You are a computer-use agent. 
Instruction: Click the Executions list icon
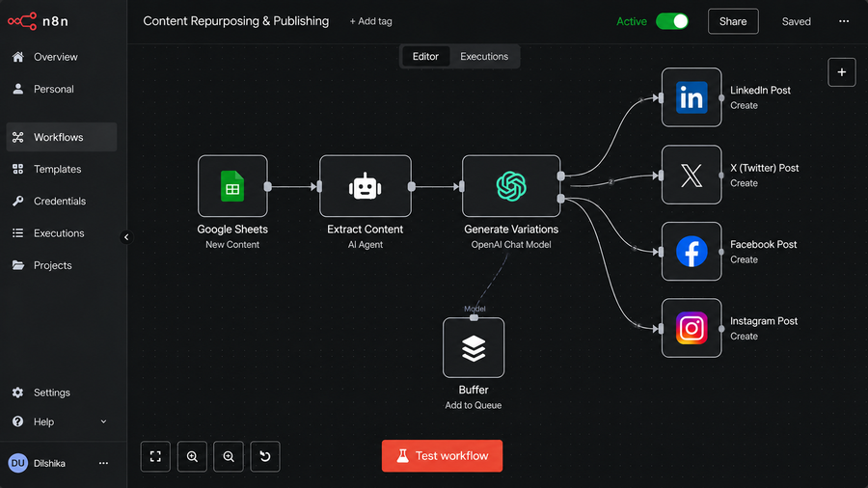coord(17,233)
